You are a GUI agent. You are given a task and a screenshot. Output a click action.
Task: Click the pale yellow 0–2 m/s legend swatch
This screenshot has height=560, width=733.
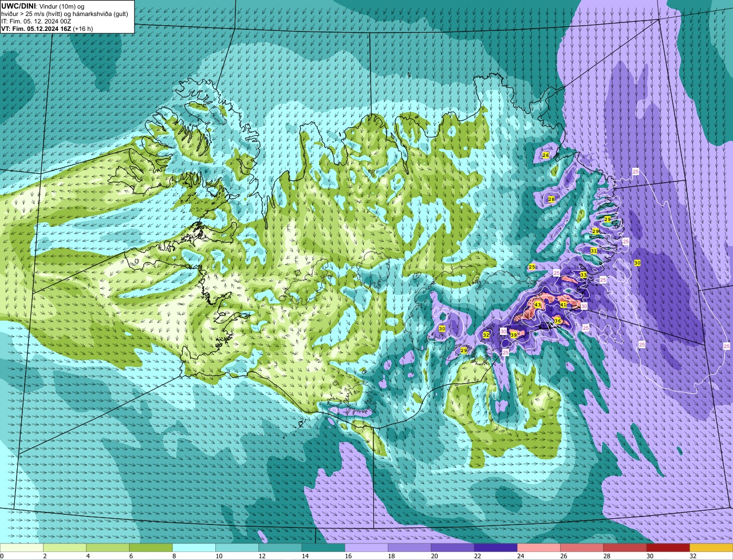click(22, 548)
